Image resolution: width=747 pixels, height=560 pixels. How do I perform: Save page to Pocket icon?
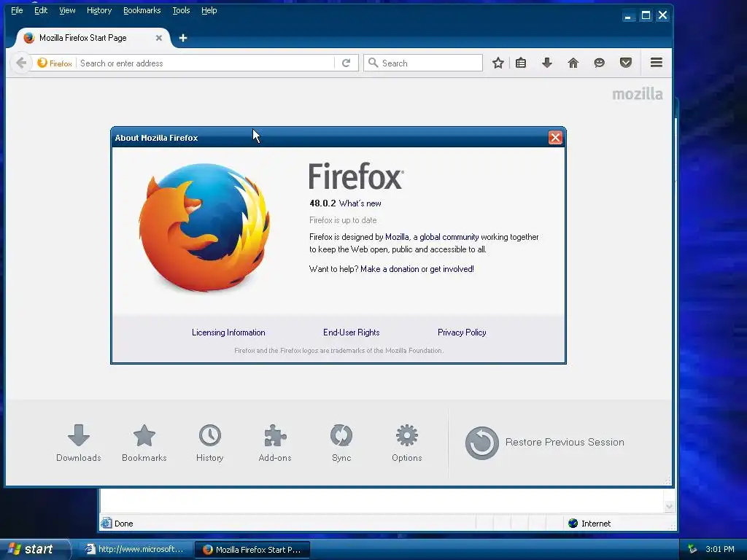click(x=625, y=63)
